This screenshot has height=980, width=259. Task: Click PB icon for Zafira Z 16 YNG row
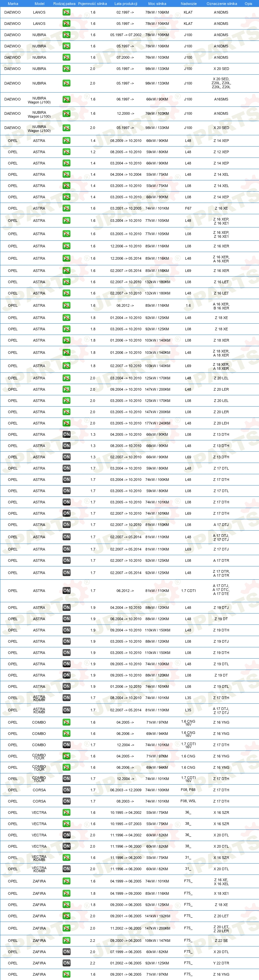click(x=67, y=974)
